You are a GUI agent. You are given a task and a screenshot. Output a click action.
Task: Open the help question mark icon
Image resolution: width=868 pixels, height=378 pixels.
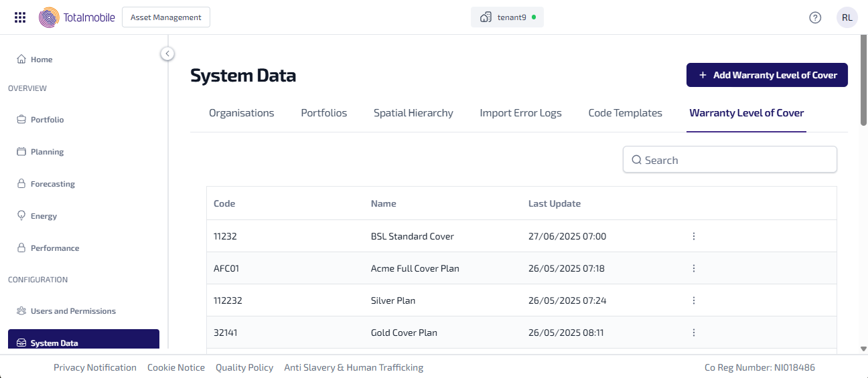[815, 17]
